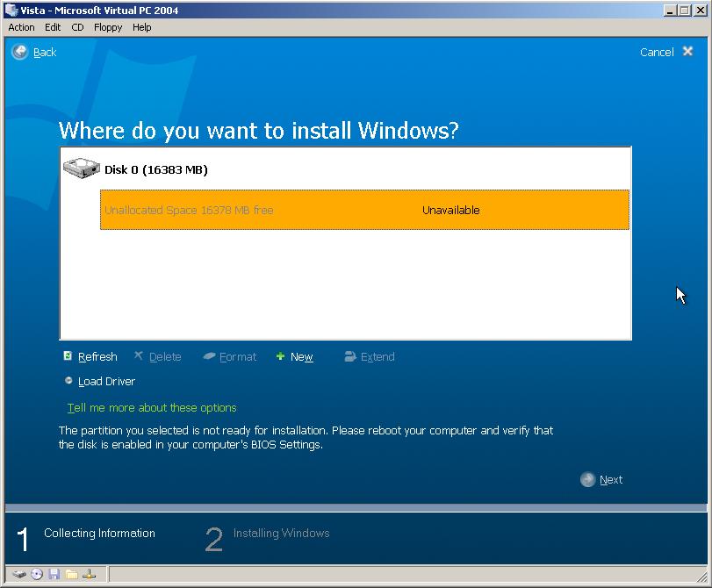Close the Virtual PC window

coord(700,10)
